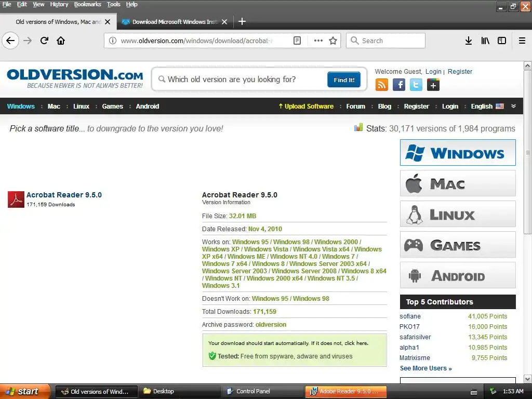Click the Google plus share icon
The width and height of the screenshot is (532, 399).
pyautogui.click(x=433, y=85)
